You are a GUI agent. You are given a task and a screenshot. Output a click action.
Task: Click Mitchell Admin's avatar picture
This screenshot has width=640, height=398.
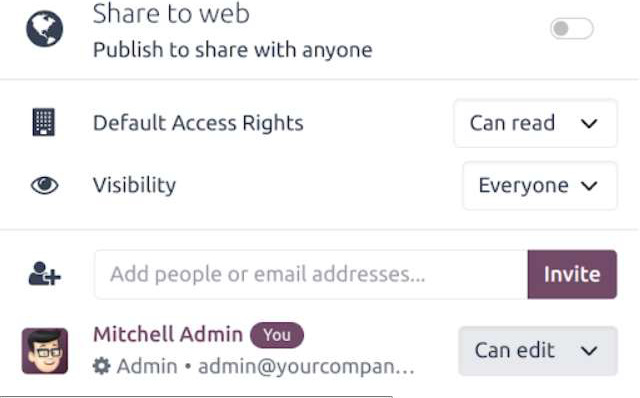[45, 351]
